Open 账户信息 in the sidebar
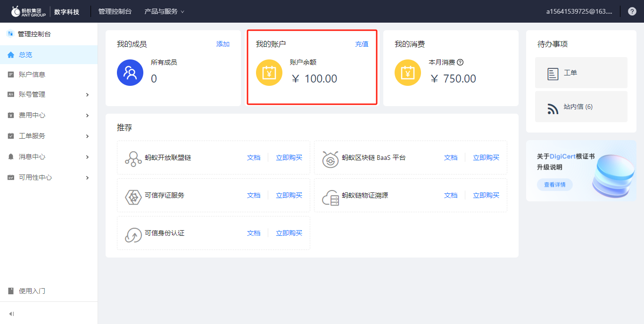Image resolution: width=644 pixels, height=324 pixels. [49, 75]
